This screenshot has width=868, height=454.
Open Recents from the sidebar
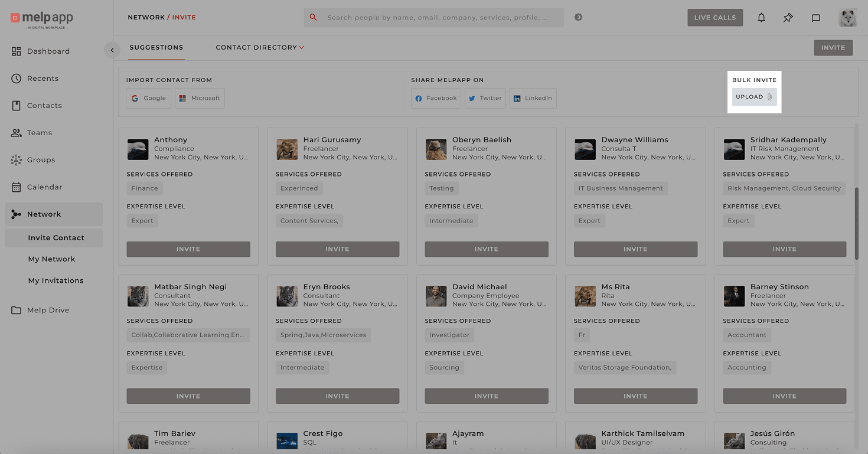click(43, 78)
